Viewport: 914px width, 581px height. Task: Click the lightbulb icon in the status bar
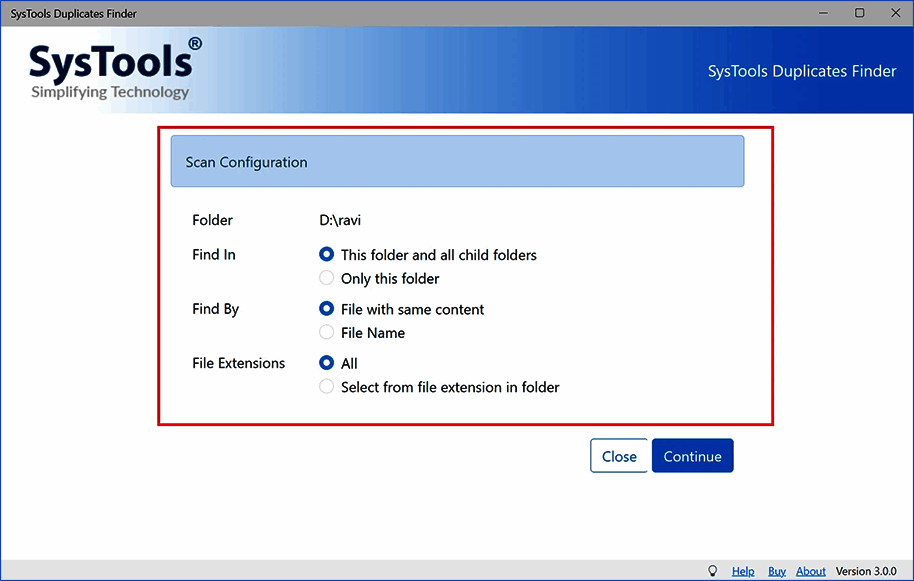(x=712, y=570)
